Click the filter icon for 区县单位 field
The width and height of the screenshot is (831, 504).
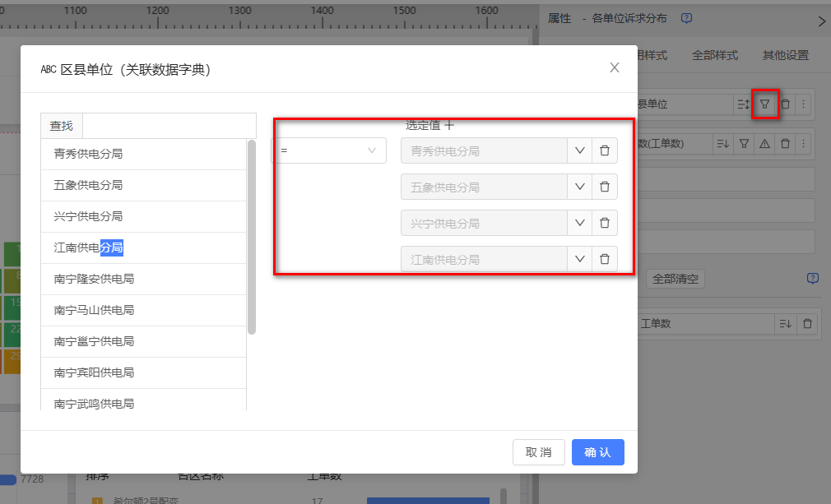coord(764,104)
